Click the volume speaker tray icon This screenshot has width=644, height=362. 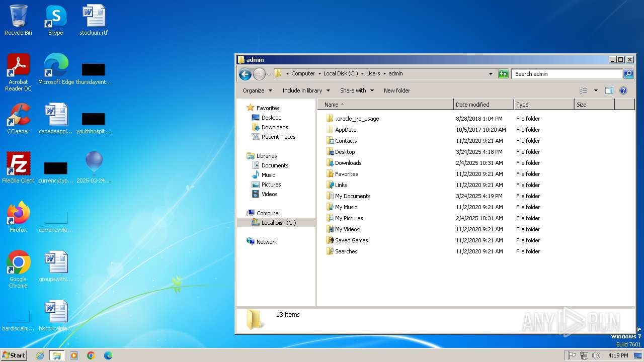click(596, 355)
